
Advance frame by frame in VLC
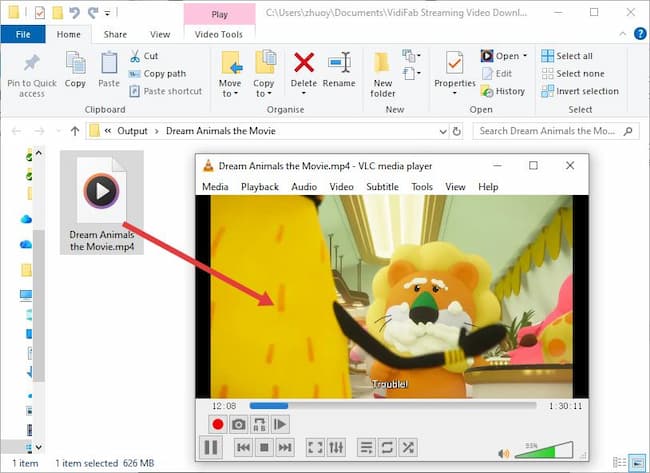[280, 424]
